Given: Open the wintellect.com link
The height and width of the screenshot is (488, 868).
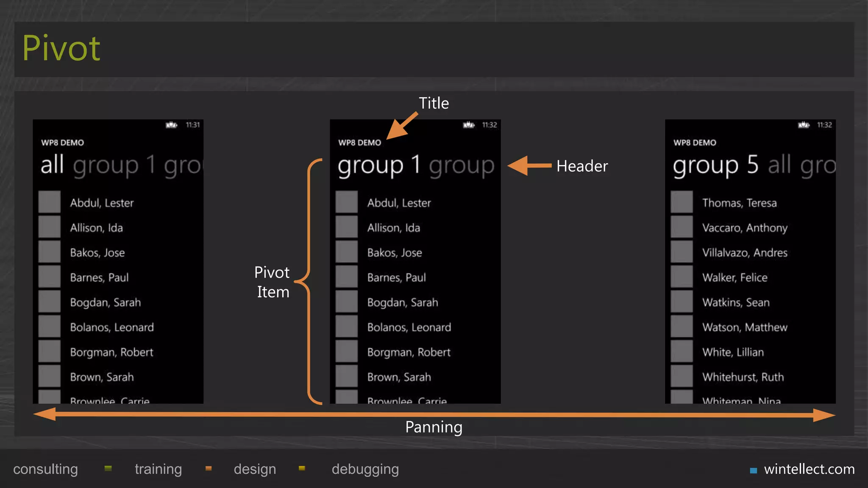Looking at the screenshot, I should 809,469.
